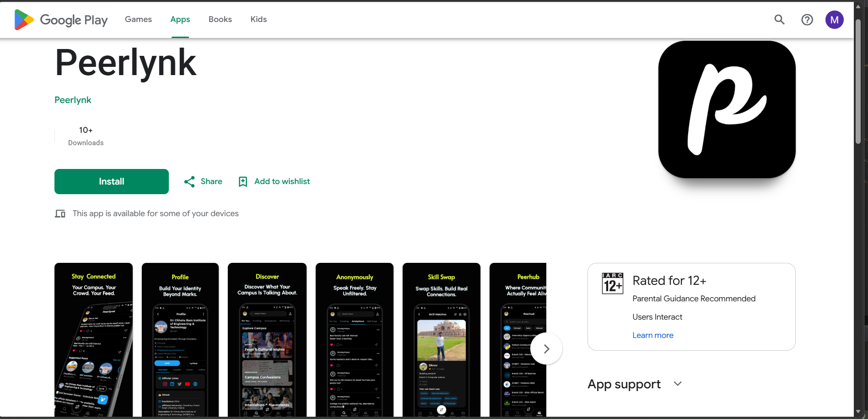The image size is (868, 419).
Task: Click the devices availability icon
Action: click(60, 214)
